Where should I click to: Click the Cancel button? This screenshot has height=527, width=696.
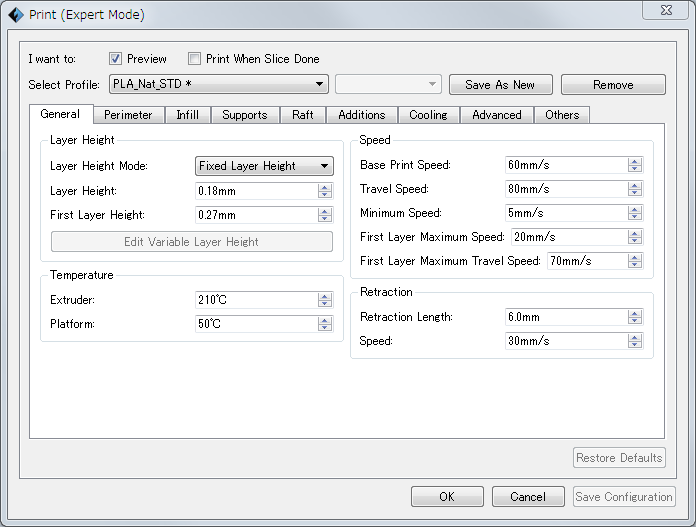tap(528, 496)
